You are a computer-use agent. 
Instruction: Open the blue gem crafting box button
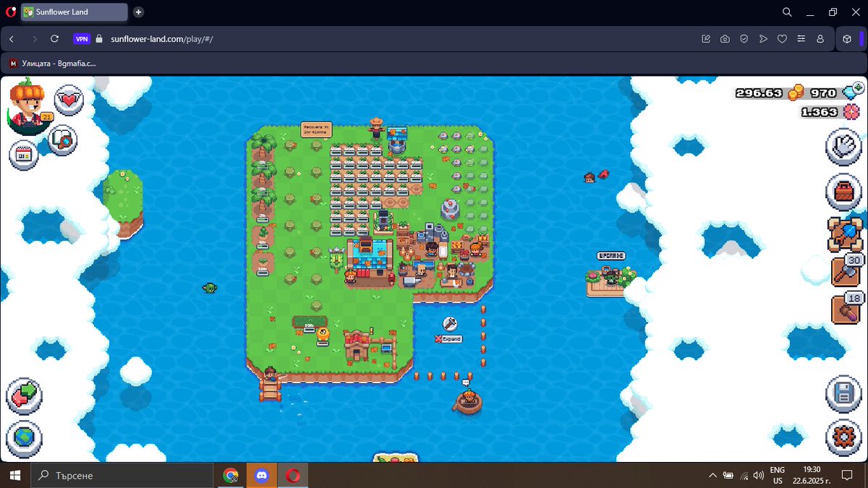[844, 234]
